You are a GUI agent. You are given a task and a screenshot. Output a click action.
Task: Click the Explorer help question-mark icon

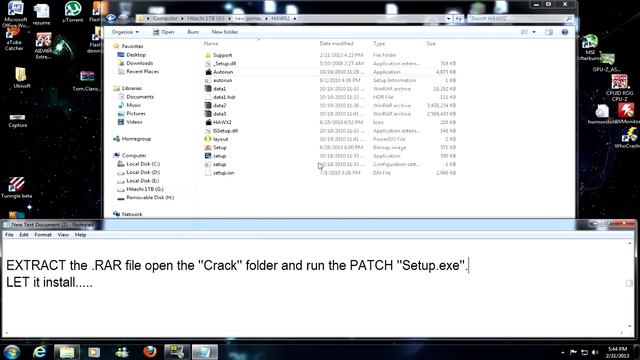[564, 32]
